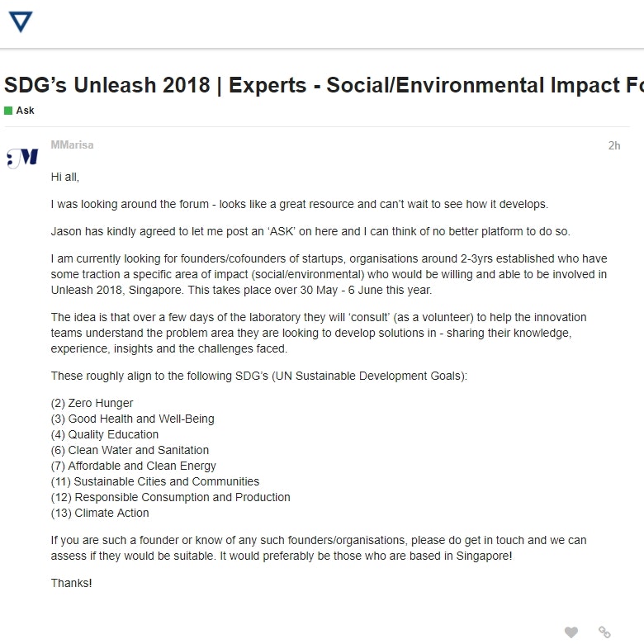Click the "(4) Quality Education" line
644x644 pixels.
click(x=105, y=434)
